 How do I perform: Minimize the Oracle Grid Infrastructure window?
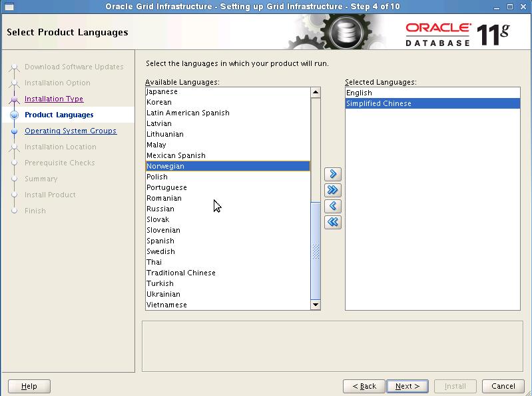click(x=497, y=7)
